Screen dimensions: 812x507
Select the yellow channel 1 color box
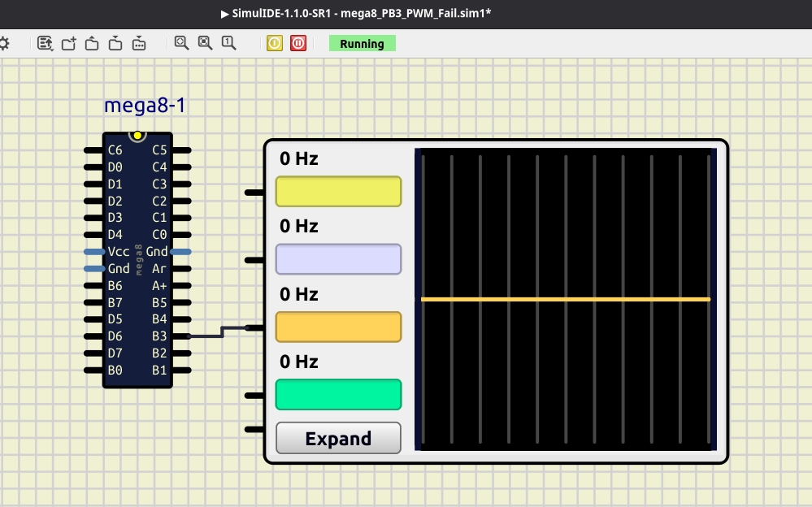pos(338,192)
